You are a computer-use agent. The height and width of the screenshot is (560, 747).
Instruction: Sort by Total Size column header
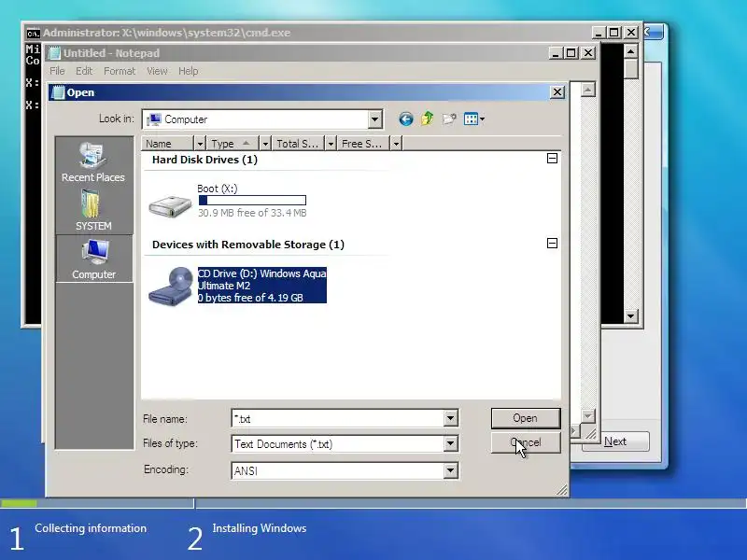298,144
